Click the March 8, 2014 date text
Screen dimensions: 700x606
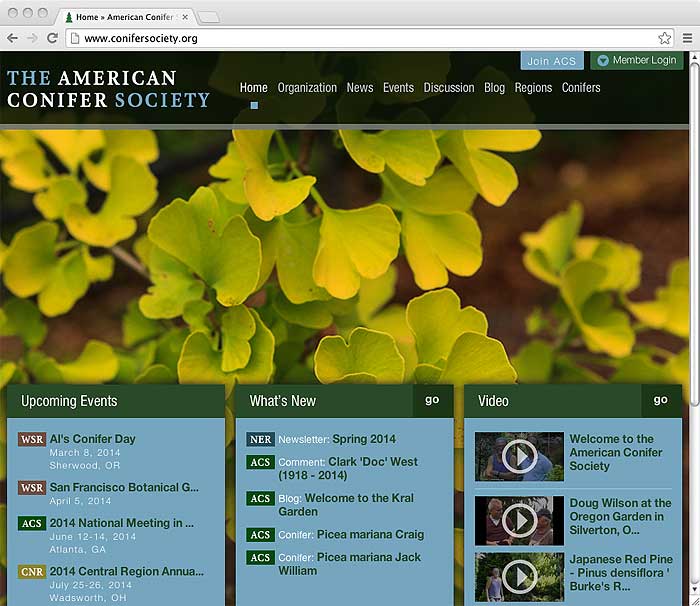click(85, 453)
